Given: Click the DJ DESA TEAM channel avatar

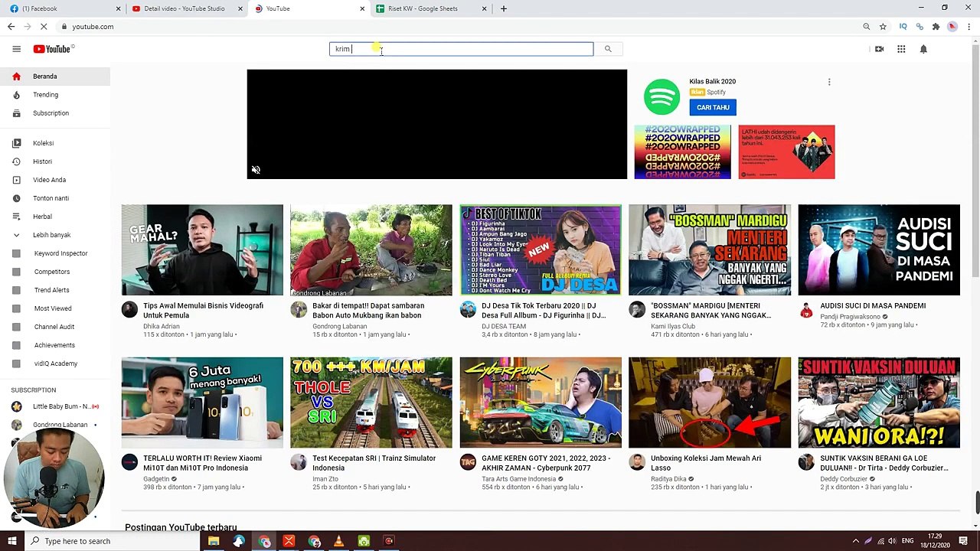Looking at the screenshot, I should [468, 309].
